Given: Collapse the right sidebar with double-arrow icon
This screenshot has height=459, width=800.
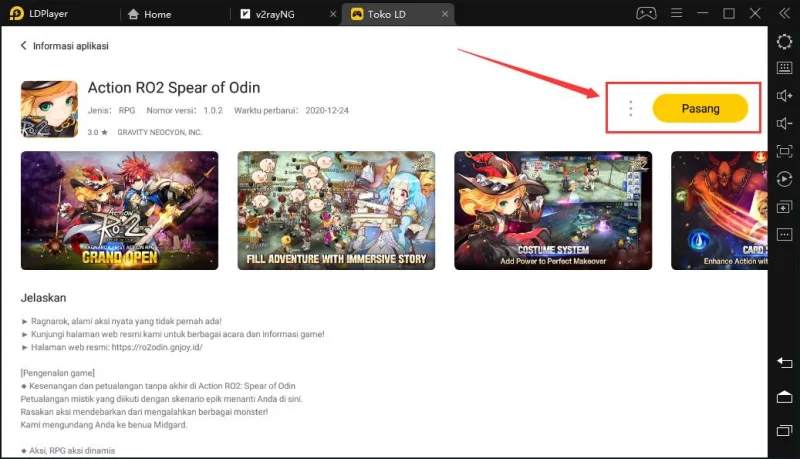Looking at the screenshot, I should point(784,13).
